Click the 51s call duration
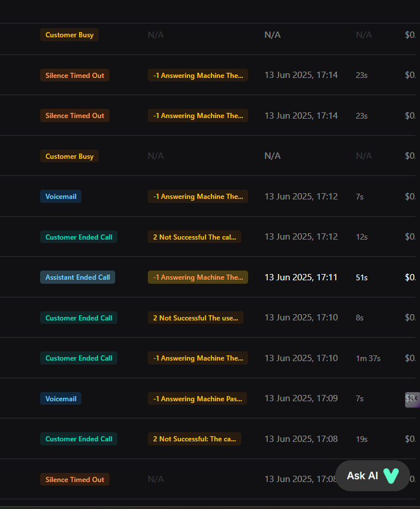Viewport: 420px width, 509px height. (x=362, y=277)
